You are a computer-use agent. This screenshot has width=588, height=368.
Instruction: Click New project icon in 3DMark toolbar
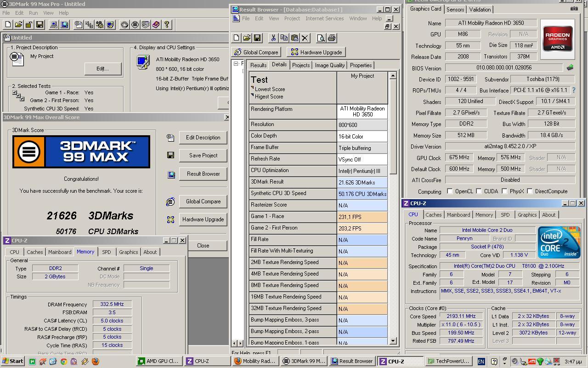click(x=8, y=24)
